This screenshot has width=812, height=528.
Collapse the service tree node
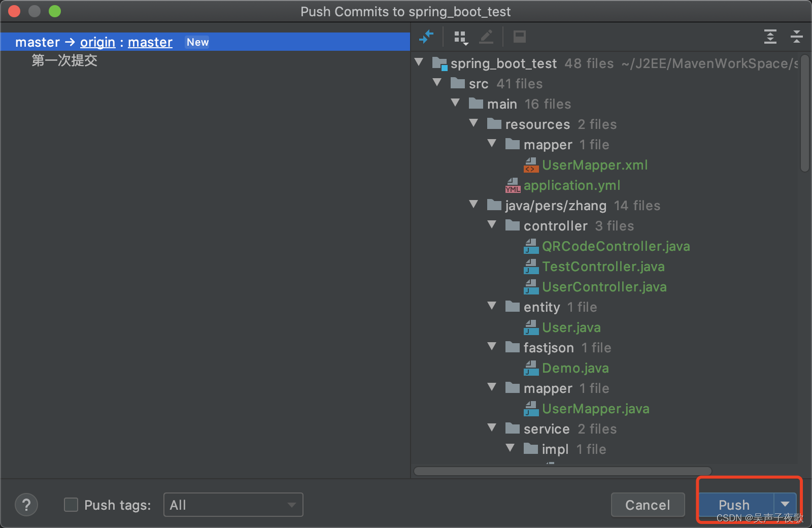[x=492, y=427]
